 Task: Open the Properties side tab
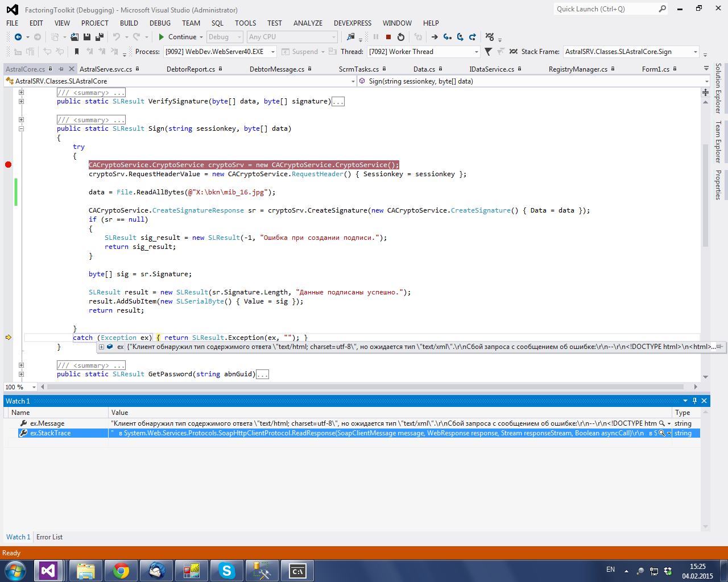(x=718, y=185)
